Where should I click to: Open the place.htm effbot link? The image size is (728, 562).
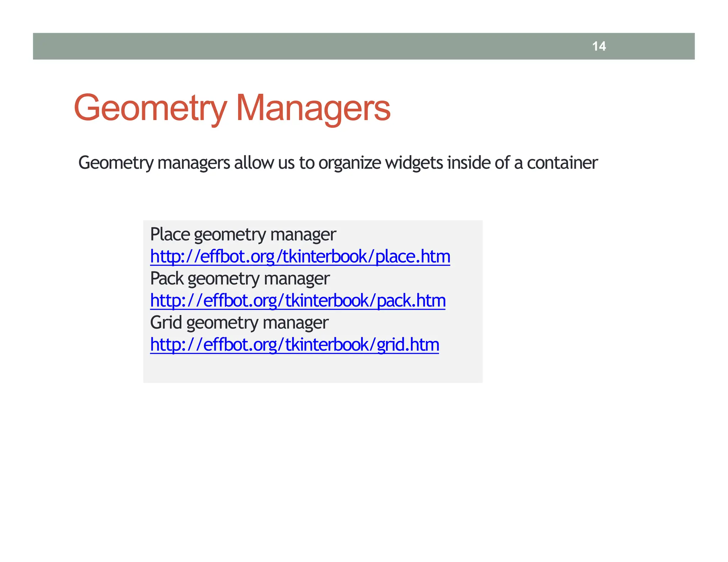[x=300, y=256]
